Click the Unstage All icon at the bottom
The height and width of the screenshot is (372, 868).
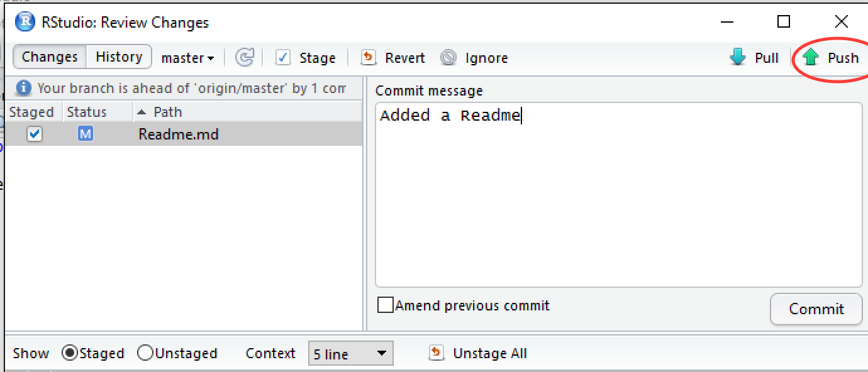[x=437, y=353]
